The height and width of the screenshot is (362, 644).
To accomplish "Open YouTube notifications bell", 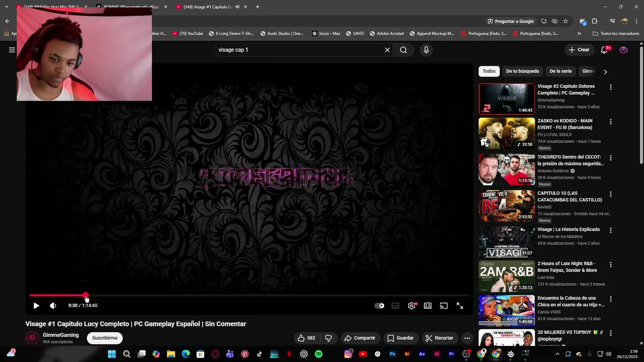I will 605,50.
